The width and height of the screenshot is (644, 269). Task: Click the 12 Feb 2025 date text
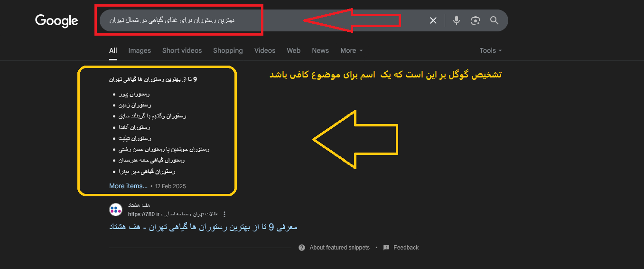(x=170, y=186)
